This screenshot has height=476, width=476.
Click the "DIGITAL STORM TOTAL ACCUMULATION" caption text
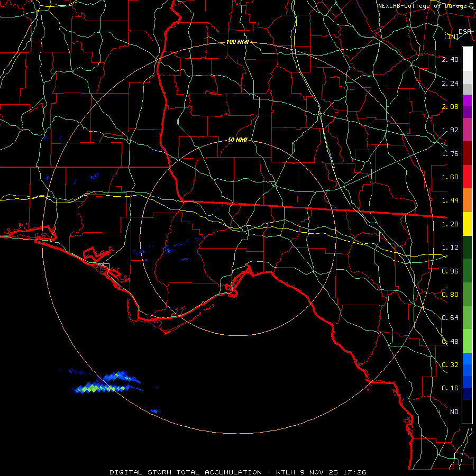point(186,472)
